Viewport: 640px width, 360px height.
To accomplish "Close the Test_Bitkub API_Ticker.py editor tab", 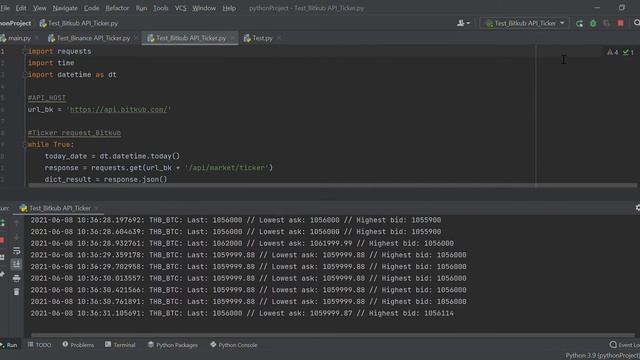I will [x=232, y=38].
